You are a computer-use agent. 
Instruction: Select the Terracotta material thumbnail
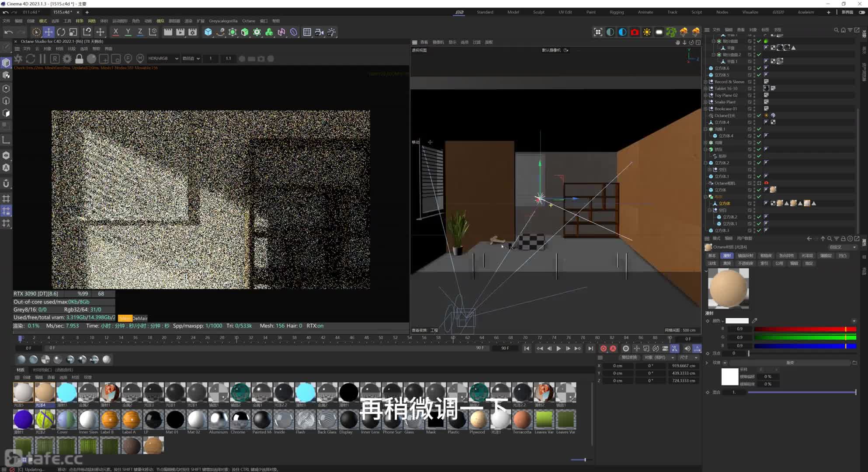click(x=522, y=420)
